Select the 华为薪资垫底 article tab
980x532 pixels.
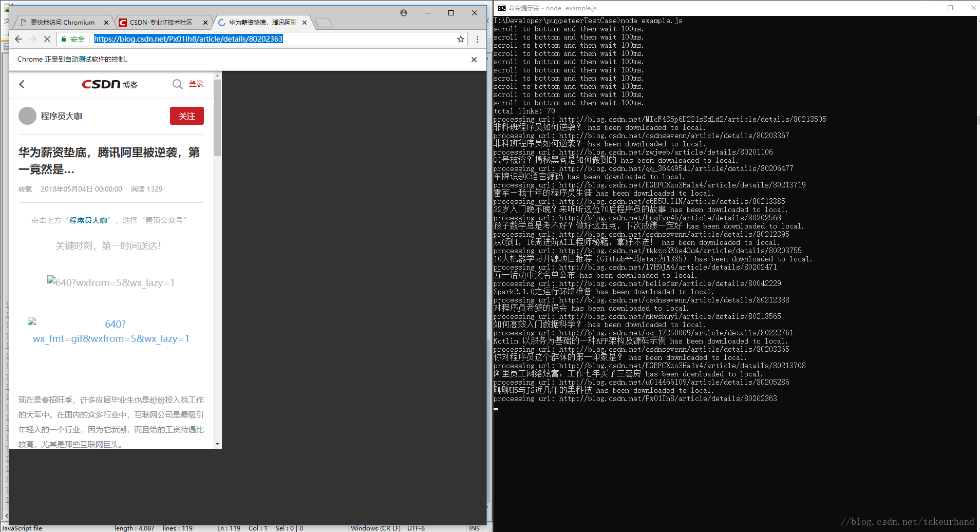point(262,22)
